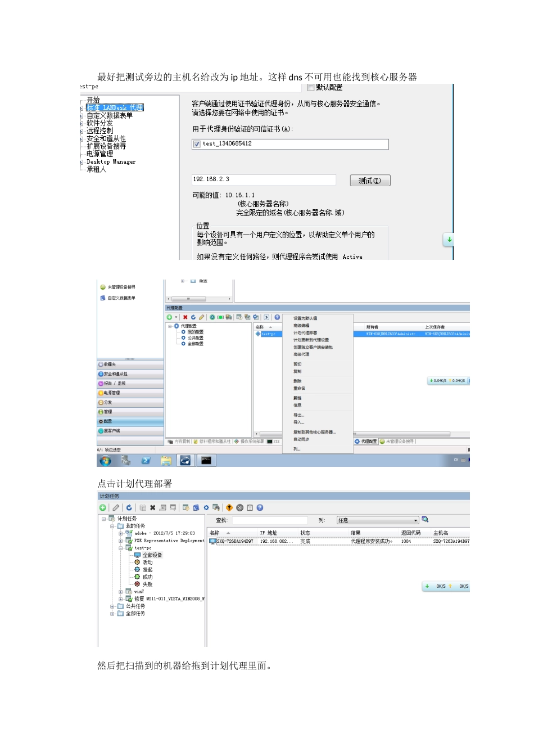Select 电源管理 in settings tree
Image resolution: width=534 pixels, height=756 pixels.
pos(99,154)
